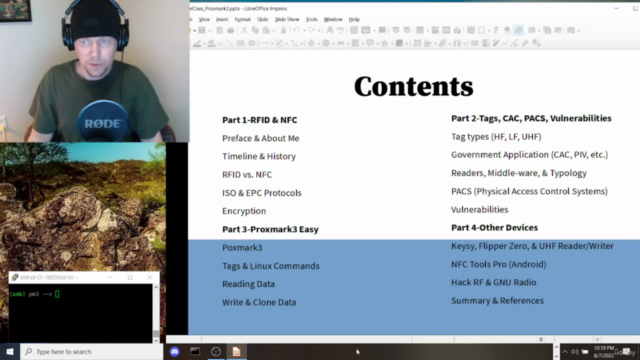Open the Line Color dropdown arrow
This screenshot has width=640, height=360.
[204, 44]
